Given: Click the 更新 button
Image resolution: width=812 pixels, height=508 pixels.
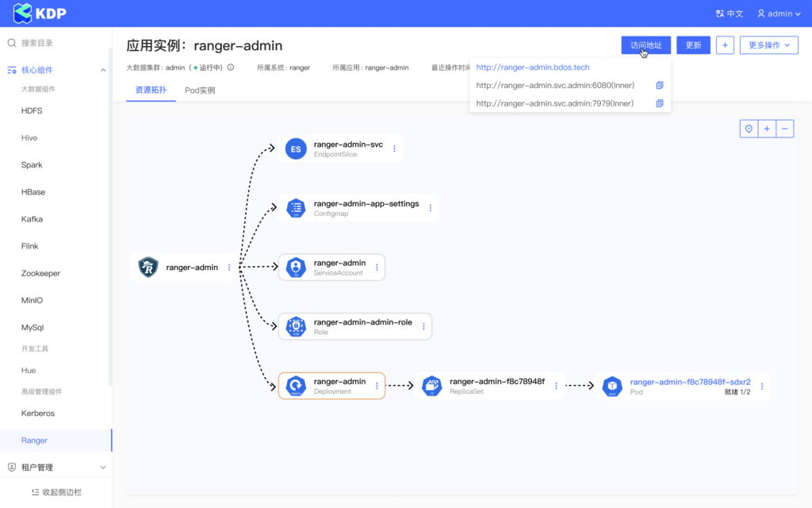Looking at the screenshot, I should pyautogui.click(x=693, y=45).
